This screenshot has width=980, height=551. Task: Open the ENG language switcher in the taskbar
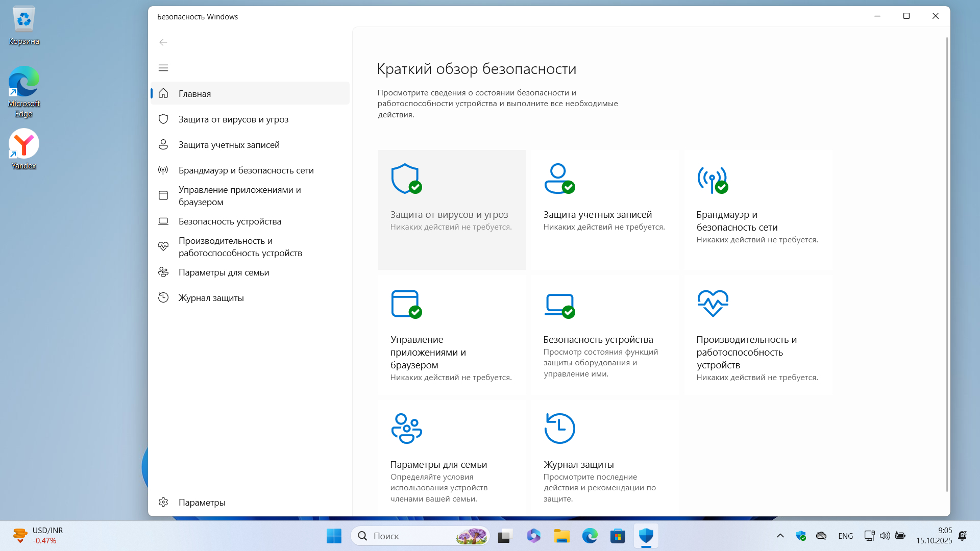845,536
